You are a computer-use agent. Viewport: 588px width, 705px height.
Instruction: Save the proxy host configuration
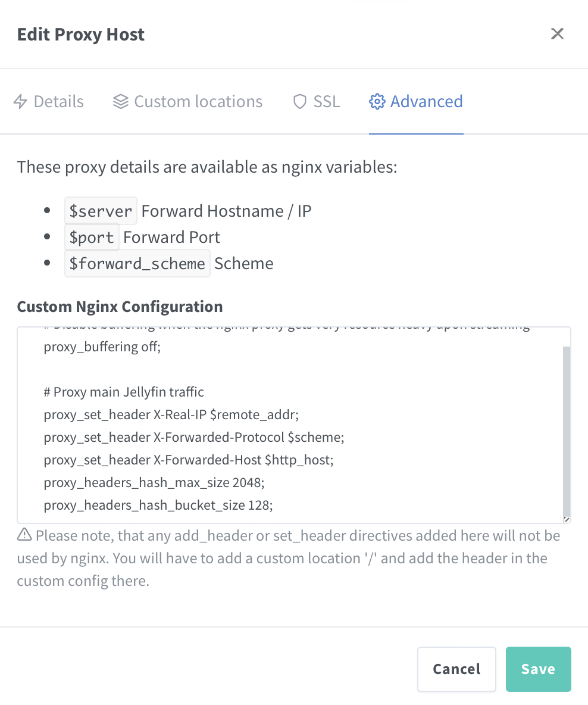pyautogui.click(x=538, y=669)
